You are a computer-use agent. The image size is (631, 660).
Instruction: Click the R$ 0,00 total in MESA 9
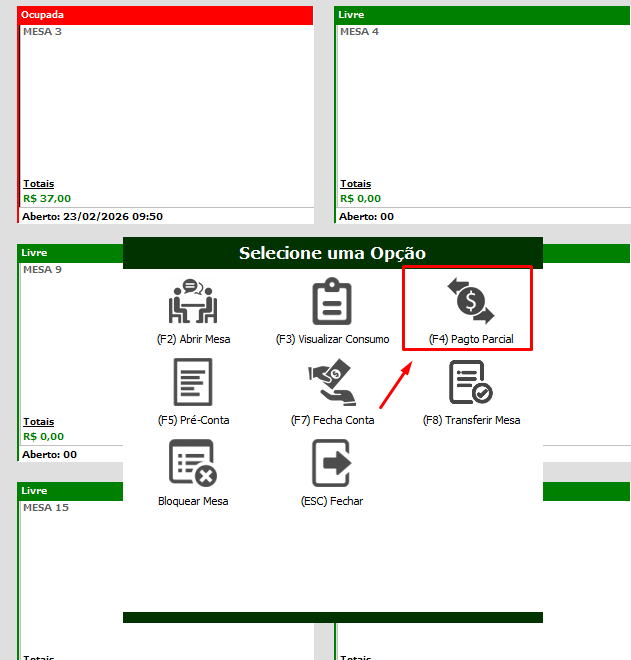43,436
